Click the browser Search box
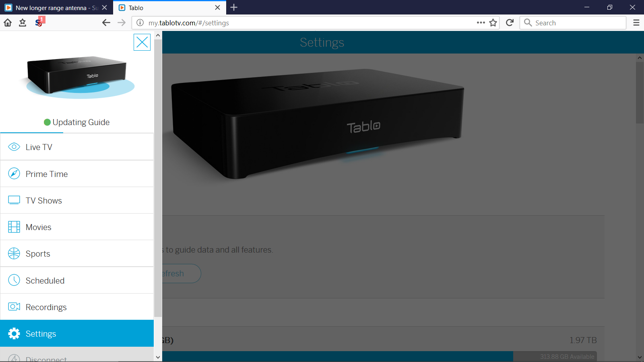This screenshot has height=362, width=644. click(x=573, y=23)
